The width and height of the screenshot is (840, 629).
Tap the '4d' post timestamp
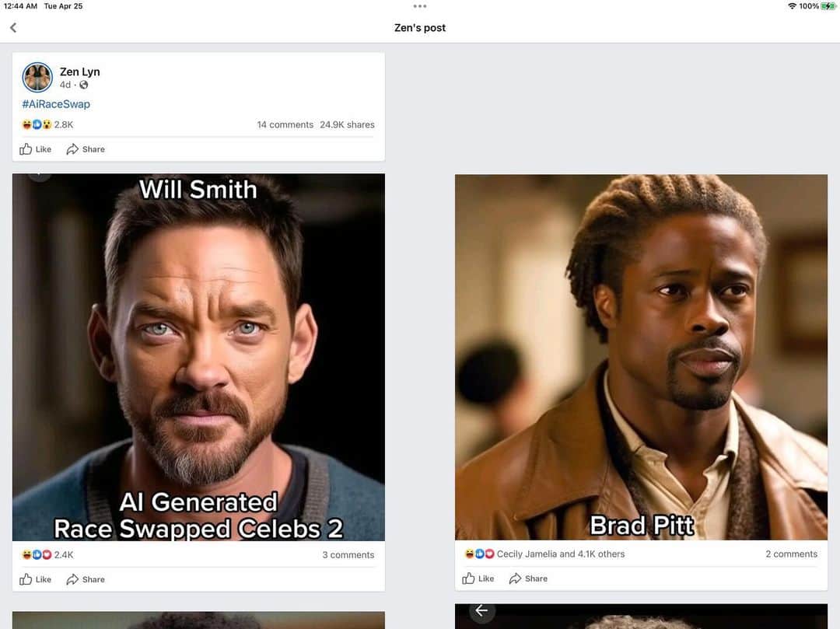(x=65, y=85)
